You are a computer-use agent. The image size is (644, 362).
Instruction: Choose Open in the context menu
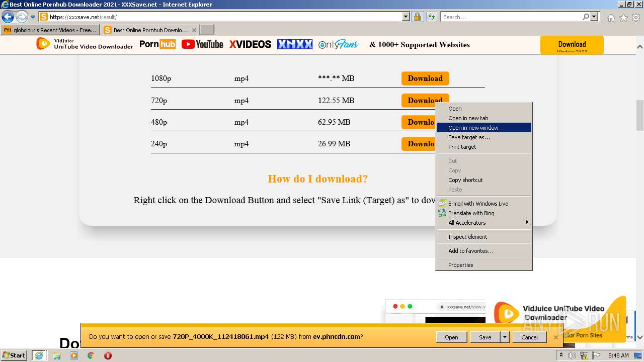pyautogui.click(x=484, y=109)
